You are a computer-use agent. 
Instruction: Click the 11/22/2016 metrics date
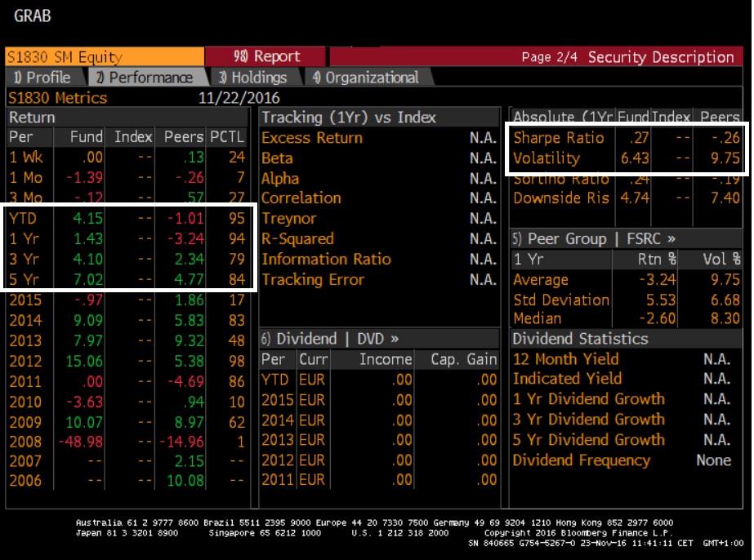239,98
